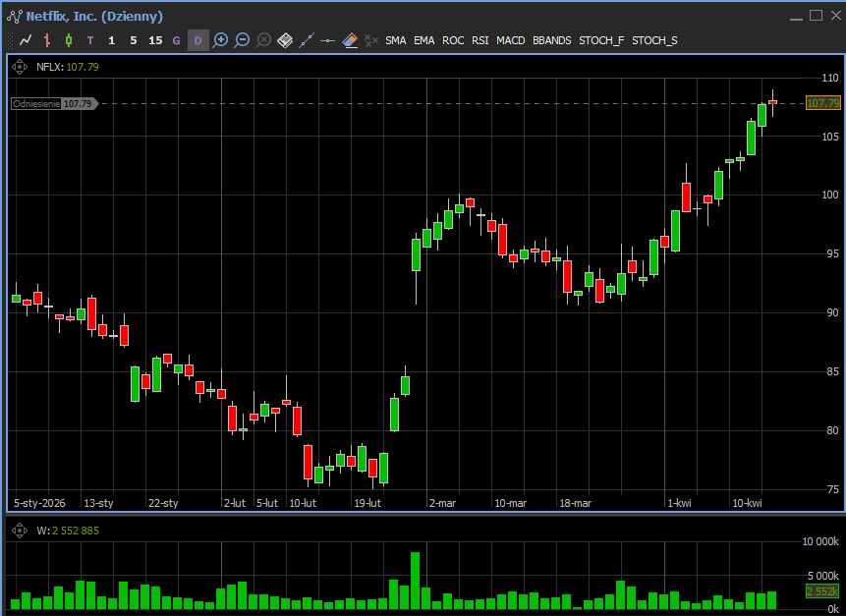846x616 pixels.
Task: Select the horizontal line drawing tool
Action: [x=328, y=40]
